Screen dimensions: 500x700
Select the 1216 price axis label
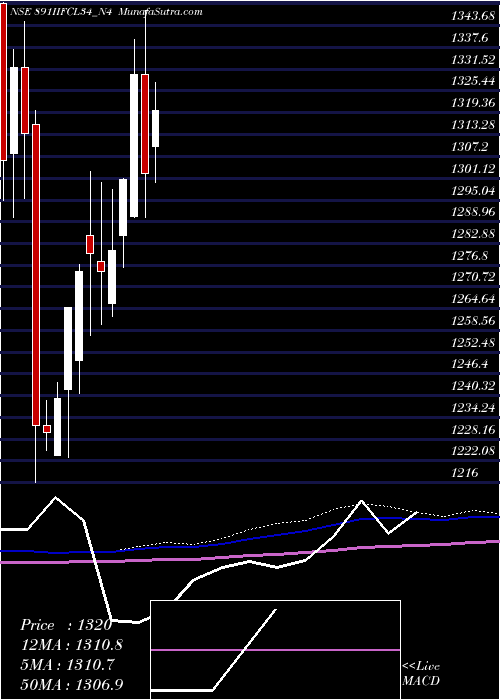click(x=465, y=473)
